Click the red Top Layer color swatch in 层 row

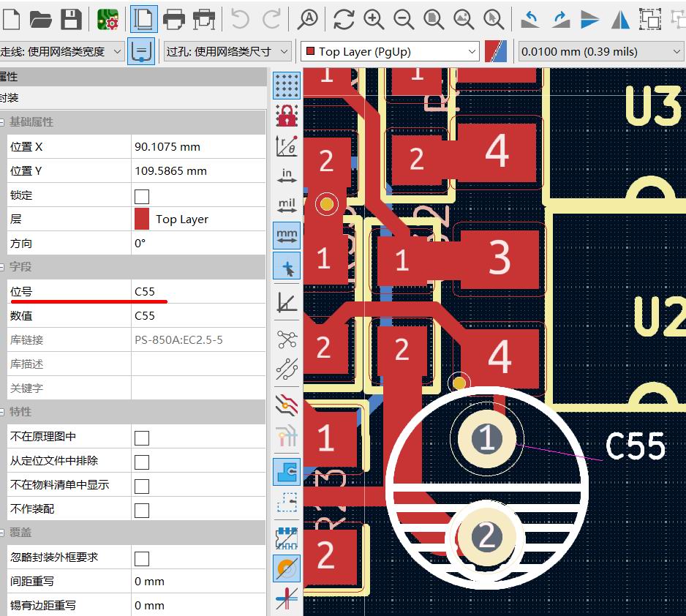[x=142, y=219]
